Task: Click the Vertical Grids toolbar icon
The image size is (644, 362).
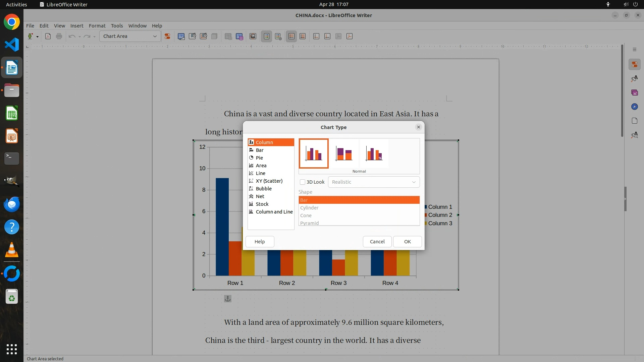Action: click(303, 36)
